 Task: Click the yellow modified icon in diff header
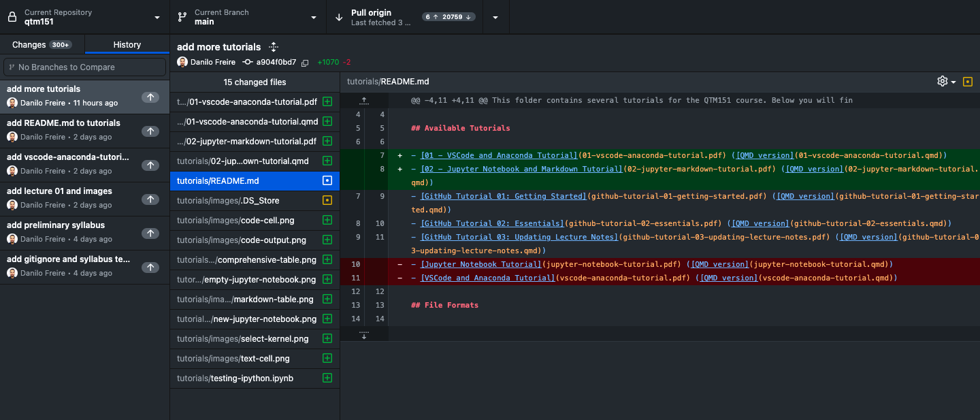pyautogui.click(x=967, y=82)
